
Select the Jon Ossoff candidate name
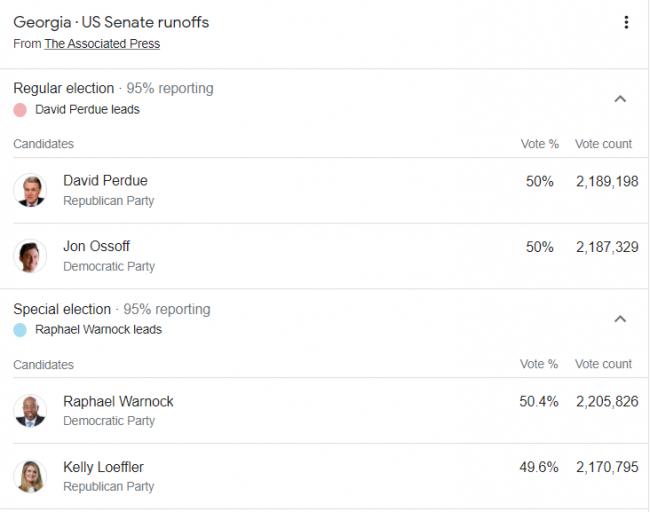click(96, 247)
